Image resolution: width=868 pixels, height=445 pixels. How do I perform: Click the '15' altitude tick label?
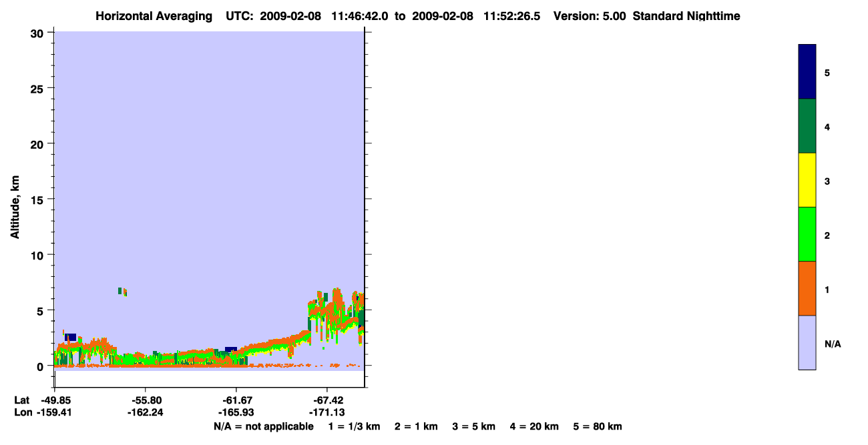(x=39, y=199)
